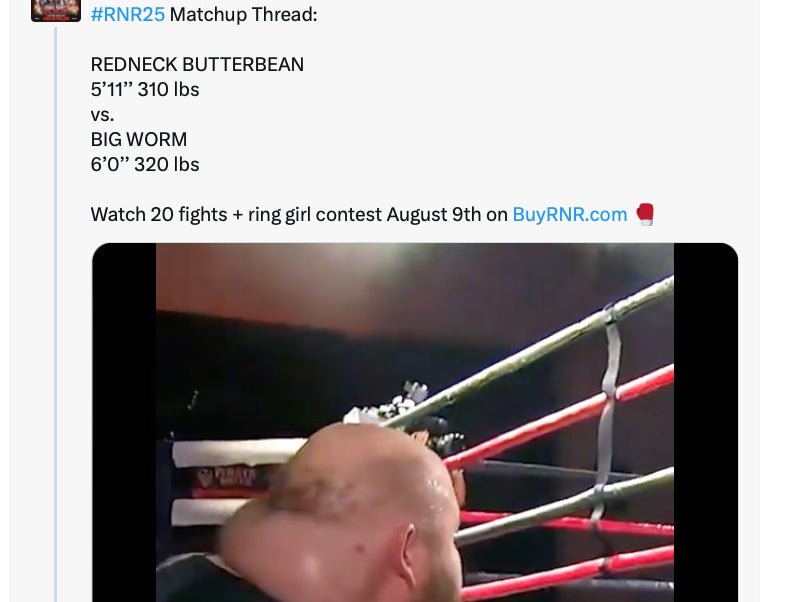
Task: Click the vertical thread connector line
Action: click(x=56, y=314)
